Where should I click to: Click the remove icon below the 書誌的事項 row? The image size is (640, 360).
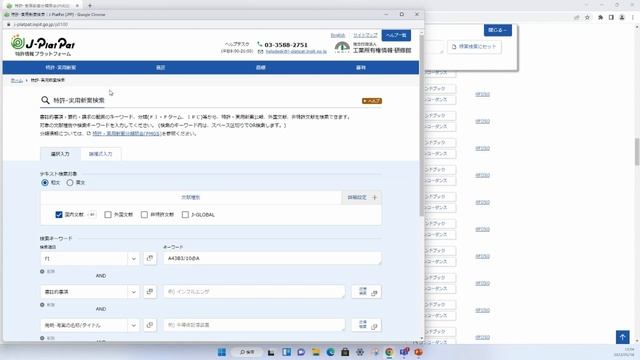click(x=42, y=305)
